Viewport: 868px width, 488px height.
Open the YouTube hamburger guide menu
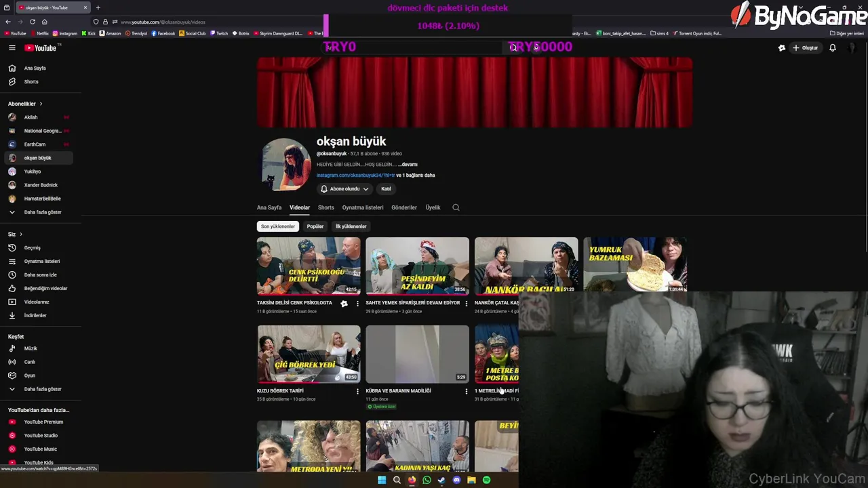[12, 47]
